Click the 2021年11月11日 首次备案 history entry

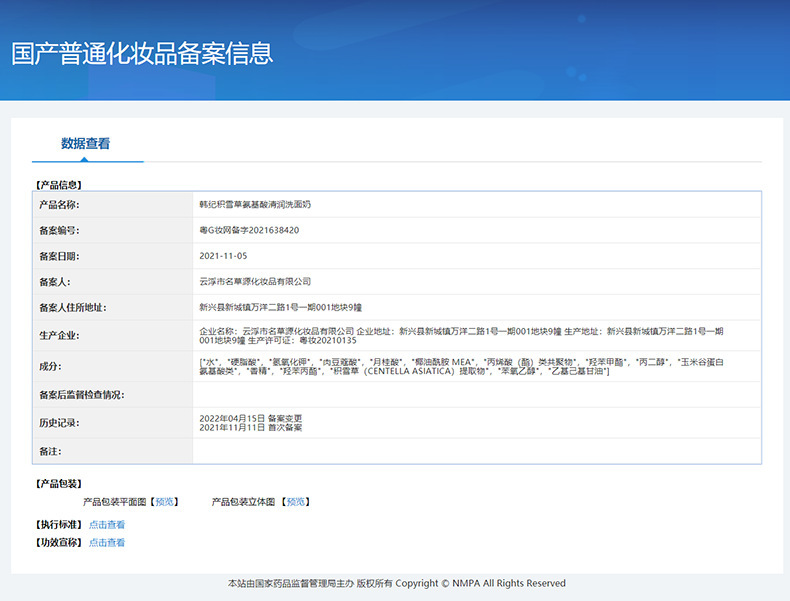point(250,427)
